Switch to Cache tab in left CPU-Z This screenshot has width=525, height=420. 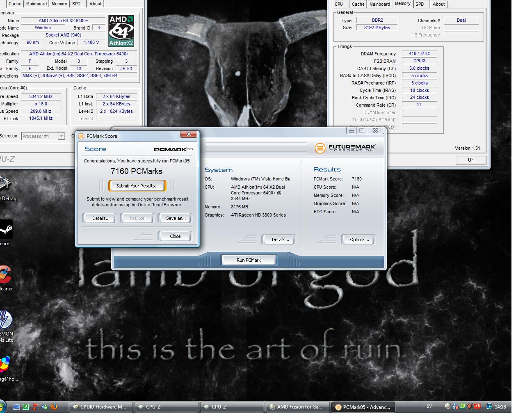click(x=15, y=4)
